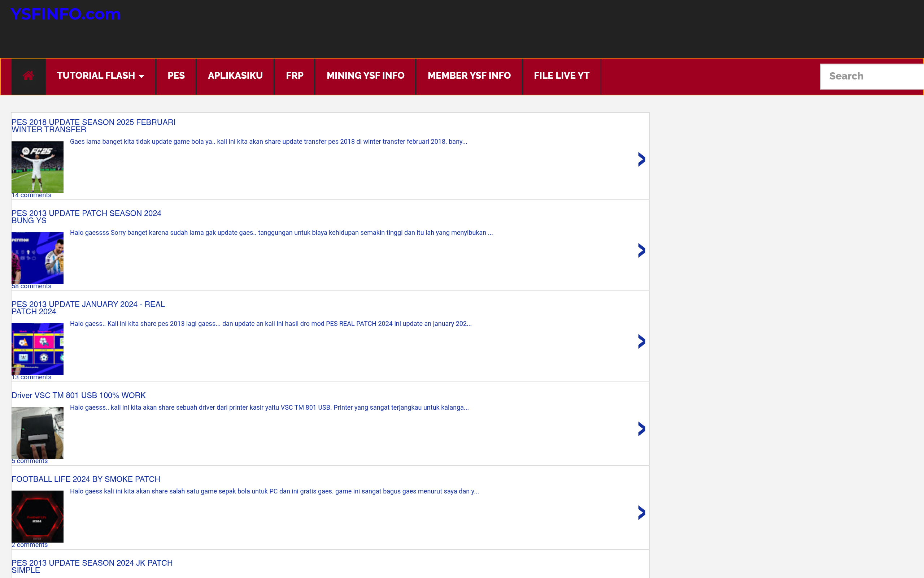Open the PES menu item
Viewport: 924px width, 578px height.
click(176, 76)
